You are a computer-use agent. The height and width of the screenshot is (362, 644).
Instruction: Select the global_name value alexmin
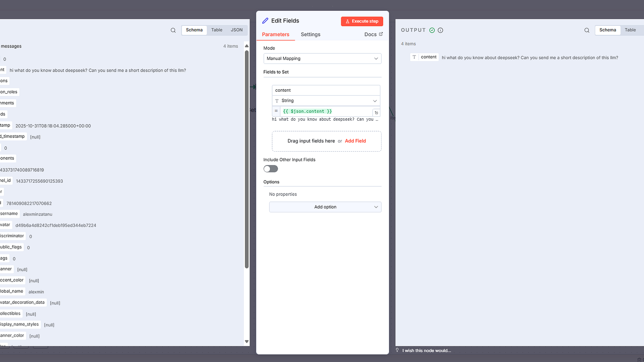tap(36, 292)
